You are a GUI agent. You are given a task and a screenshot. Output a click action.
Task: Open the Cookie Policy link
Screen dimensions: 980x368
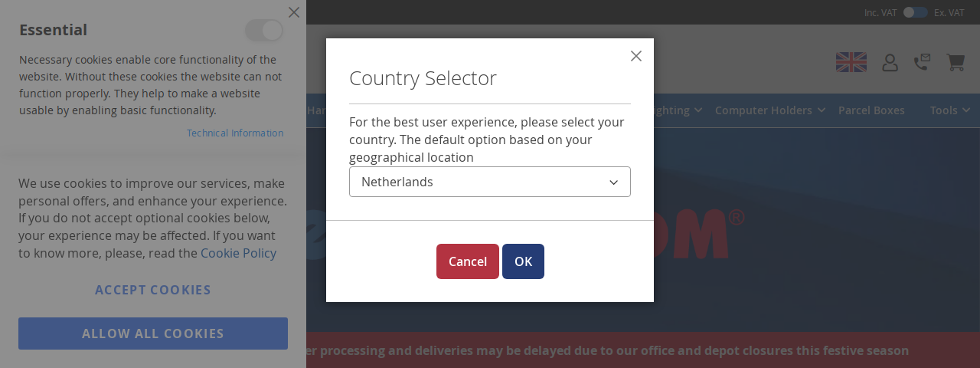click(x=238, y=253)
